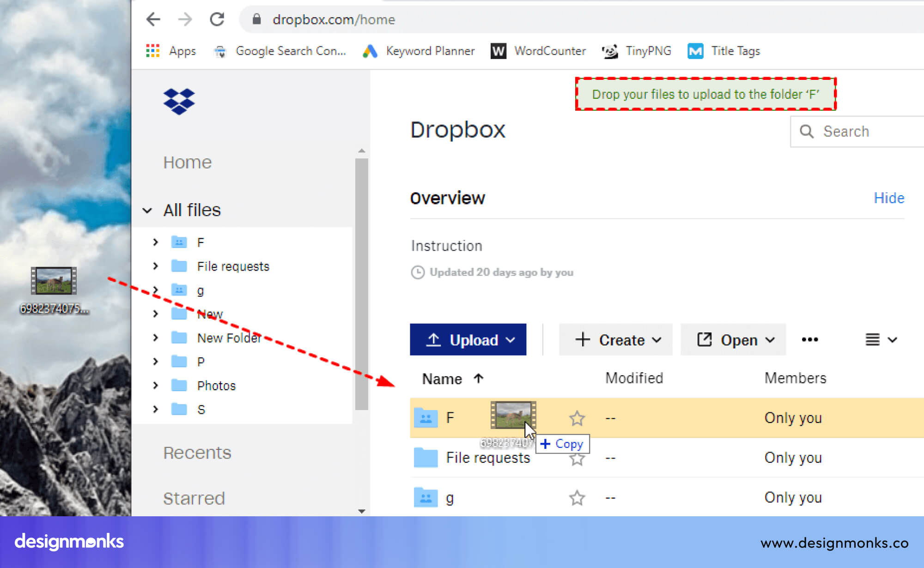The image size is (924, 568).
Task: Open the TinyPNG bookmark icon
Action: point(610,51)
